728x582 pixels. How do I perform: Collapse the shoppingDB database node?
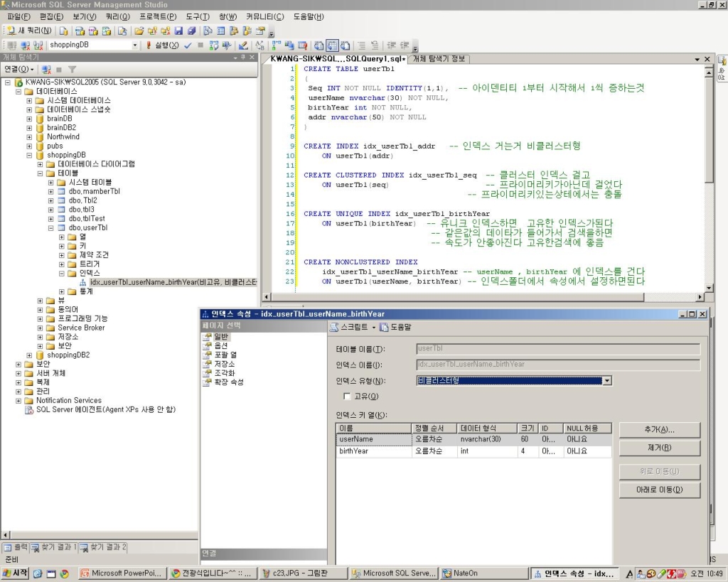29,155
